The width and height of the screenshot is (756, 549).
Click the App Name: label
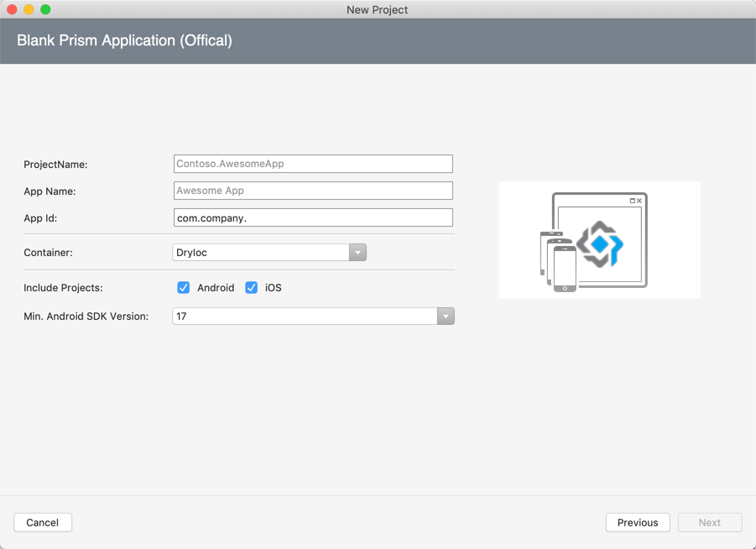coord(50,191)
